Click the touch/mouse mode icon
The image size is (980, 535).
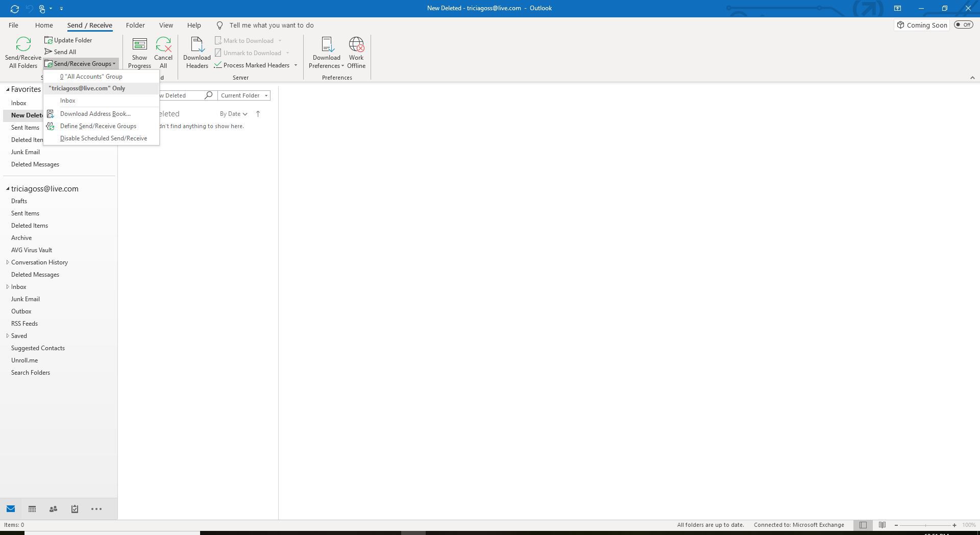(42, 9)
